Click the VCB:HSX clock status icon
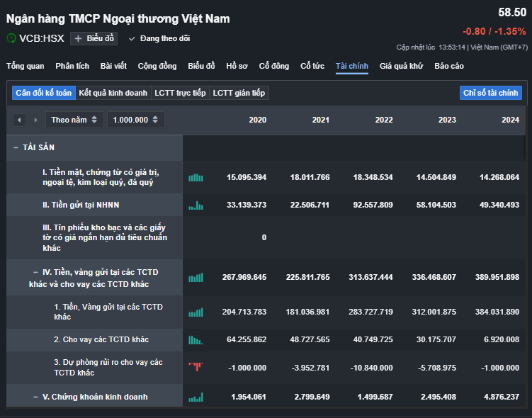This screenshot has height=418, width=532. (11, 38)
